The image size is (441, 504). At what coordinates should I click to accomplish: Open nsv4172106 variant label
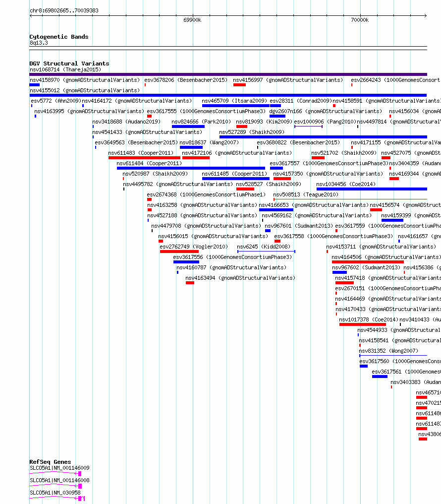pyautogui.click(x=237, y=153)
